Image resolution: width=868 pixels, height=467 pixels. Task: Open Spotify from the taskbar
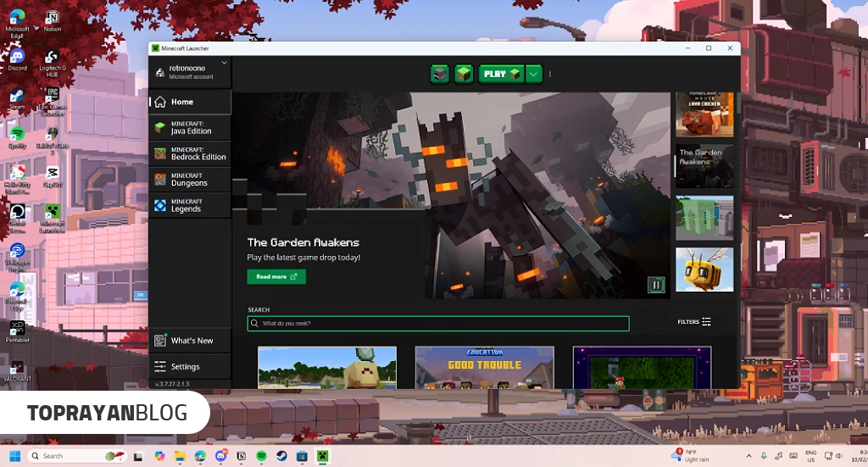pyautogui.click(x=262, y=456)
